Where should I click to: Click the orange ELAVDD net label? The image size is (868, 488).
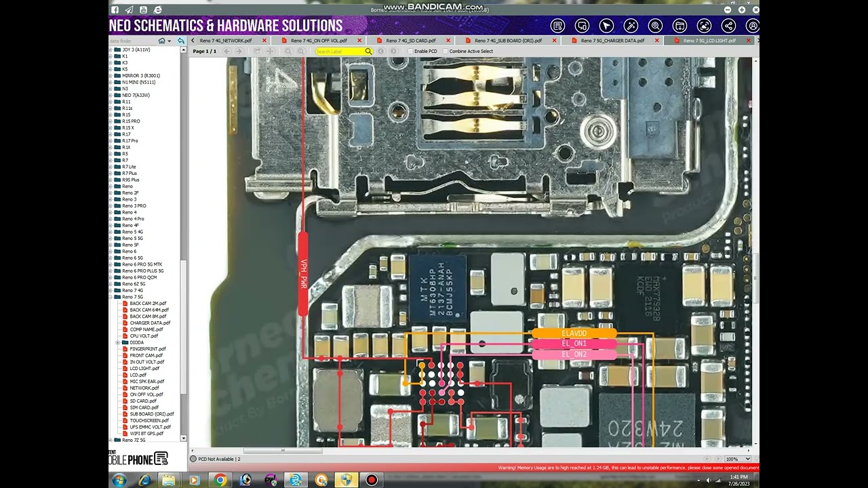(574, 333)
